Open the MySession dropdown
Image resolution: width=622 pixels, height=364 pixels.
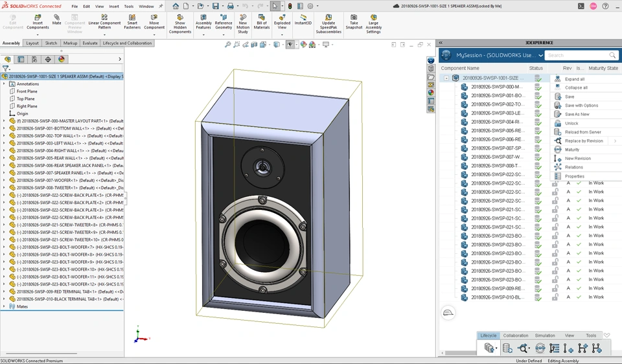click(540, 56)
